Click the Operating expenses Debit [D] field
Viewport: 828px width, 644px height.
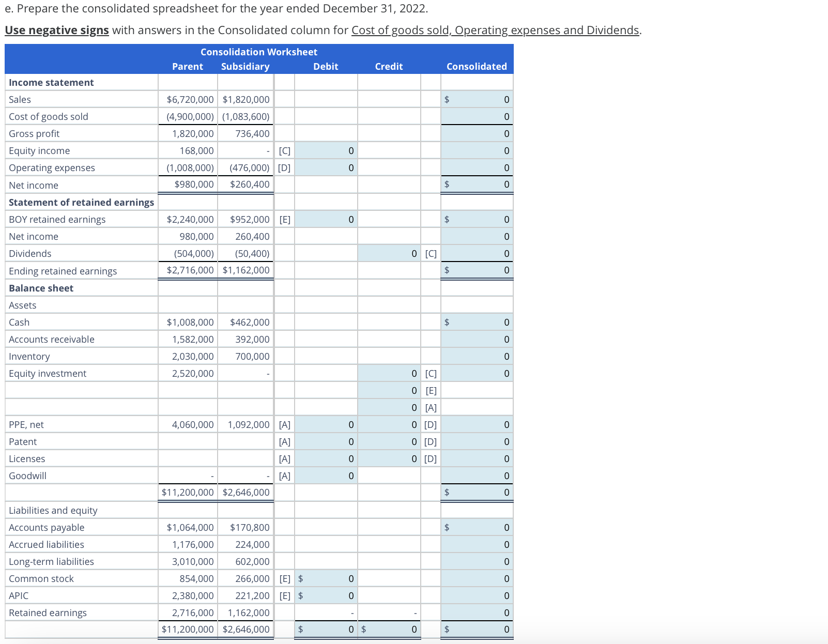click(x=326, y=167)
